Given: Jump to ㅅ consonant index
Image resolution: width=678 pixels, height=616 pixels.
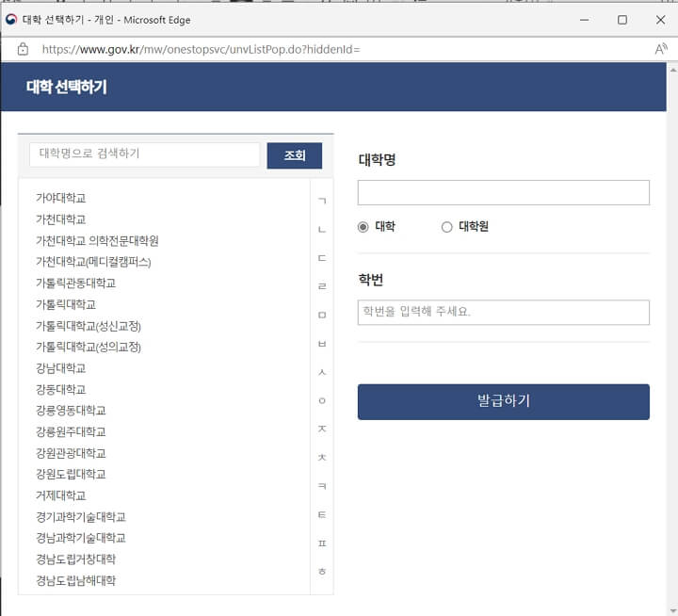Looking at the screenshot, I should [x=322, y=372].
